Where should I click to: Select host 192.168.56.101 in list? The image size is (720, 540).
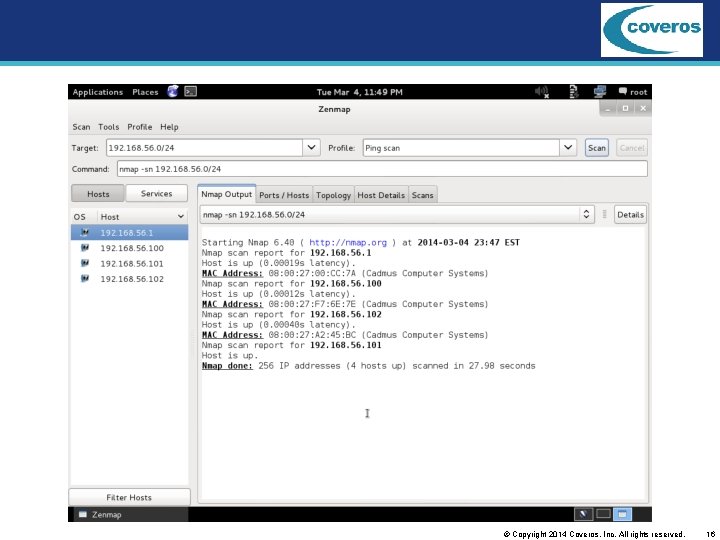point(129,264)
